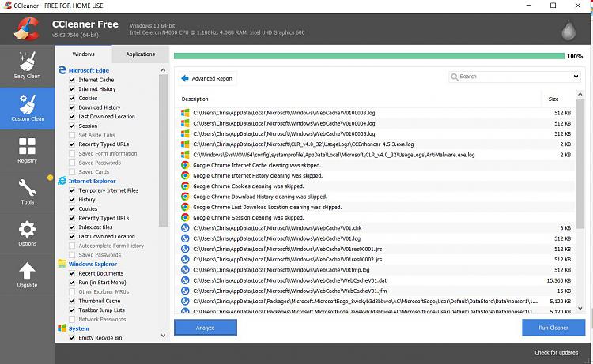
Task: Uncheck Temporary Internet Files checkbox
Action: pyautogui.click(x=72, y=190)
